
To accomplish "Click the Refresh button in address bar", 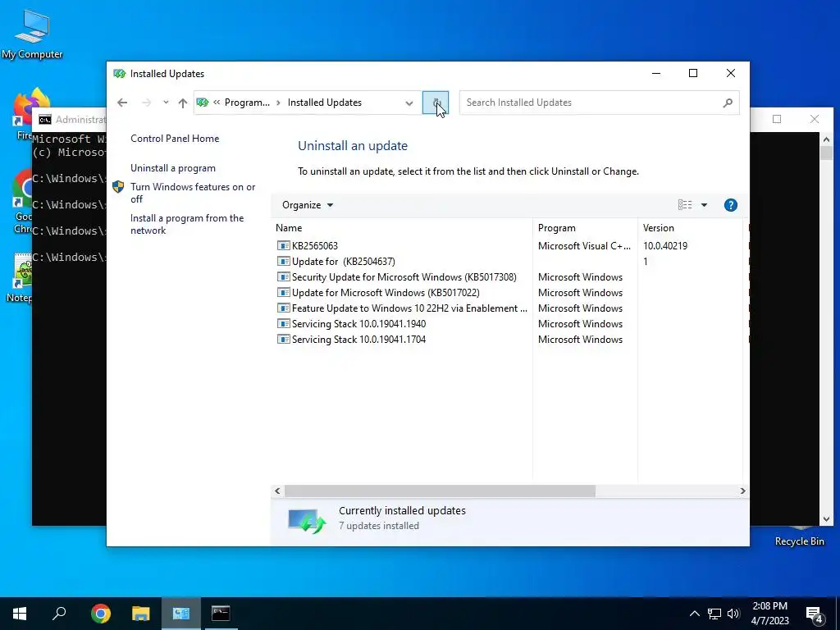I will click(435, 103).
